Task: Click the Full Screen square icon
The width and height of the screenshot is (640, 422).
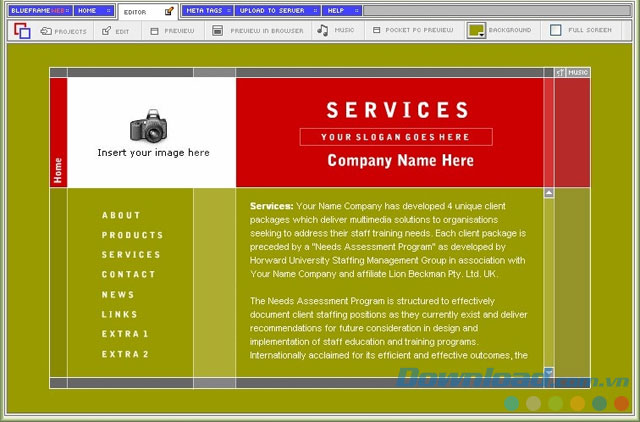Action: (556, 30)
